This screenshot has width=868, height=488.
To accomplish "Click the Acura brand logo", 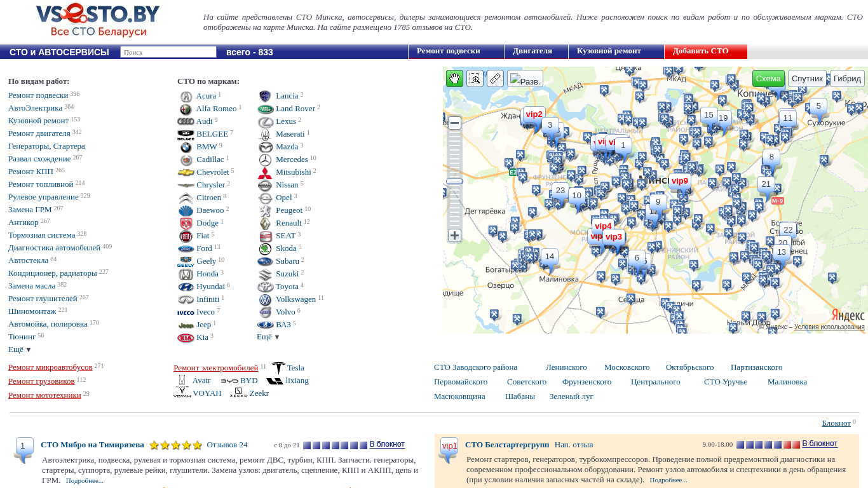I will click(x=186, y=97).
